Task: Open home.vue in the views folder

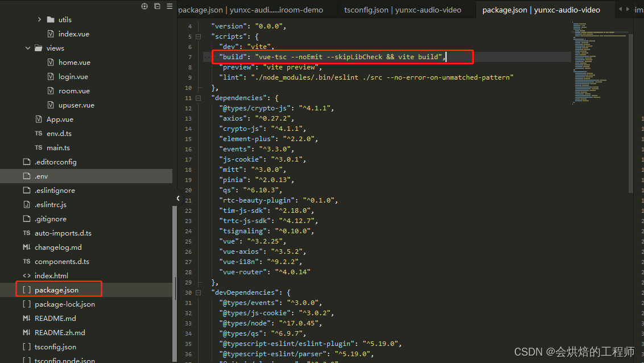Action: pos(75,62)
